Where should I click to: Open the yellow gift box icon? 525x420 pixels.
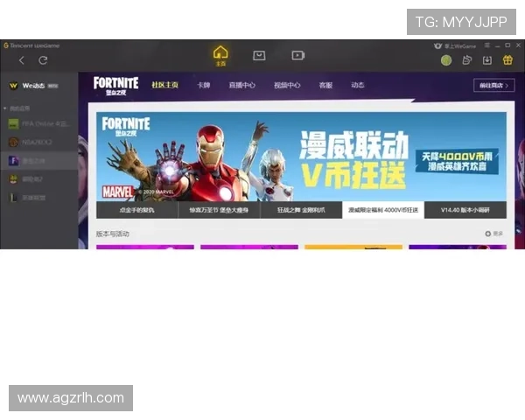507,60
